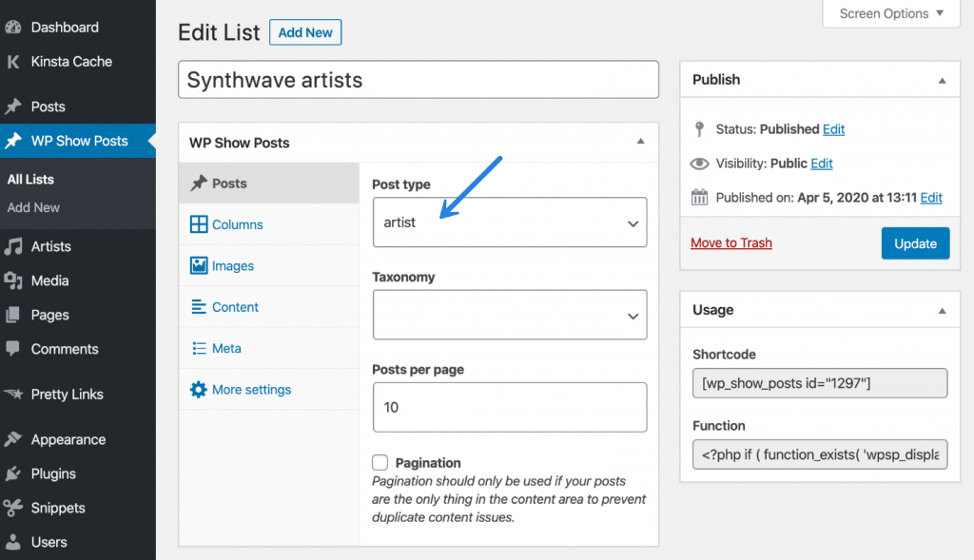Open the Pages menu label
This screenshot has height=560, width=974.
(x=49, y=315)
